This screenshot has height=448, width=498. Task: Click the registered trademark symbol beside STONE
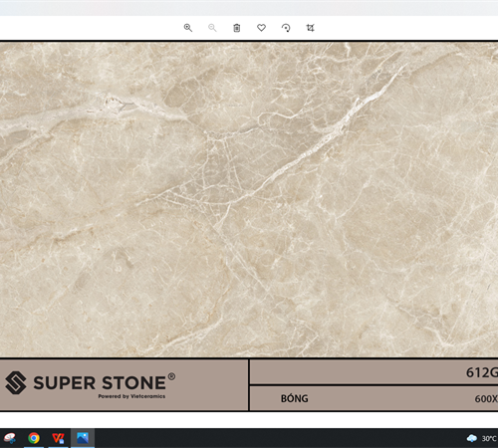click(171, 376)
